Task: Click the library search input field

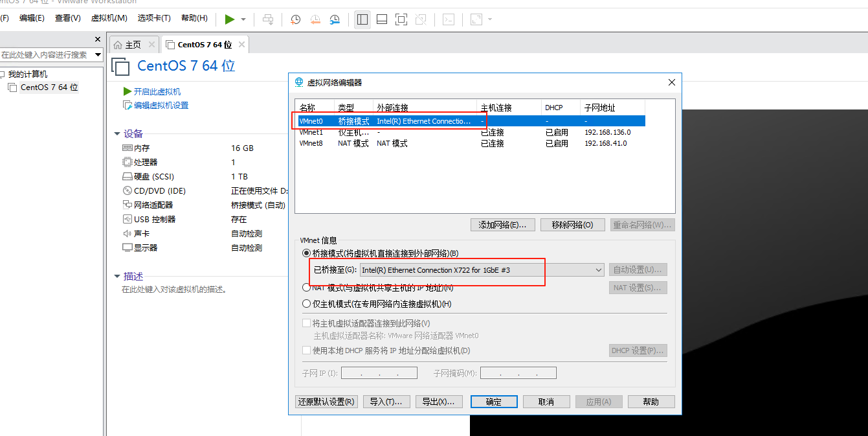Action: [47, 55]
